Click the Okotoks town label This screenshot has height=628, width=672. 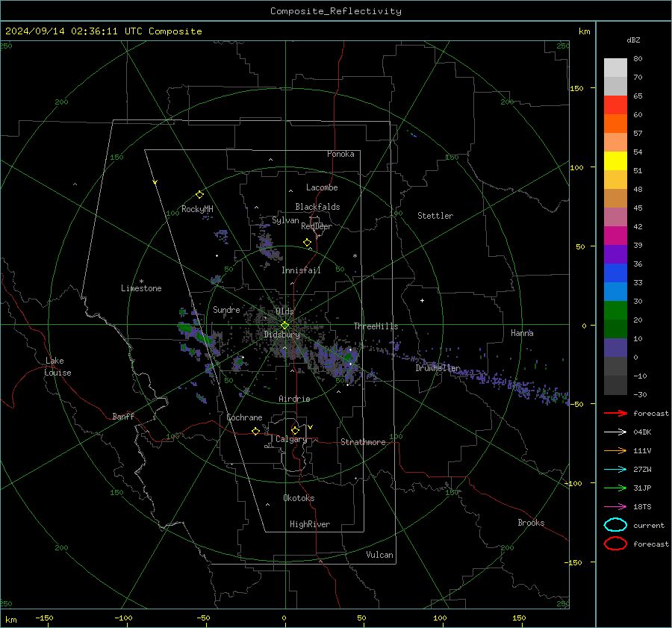pyautogui.click(x=299, y=498)
